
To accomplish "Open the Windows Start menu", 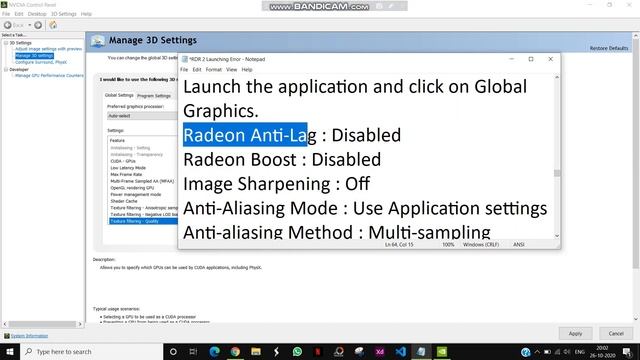I will click(10, 351).
